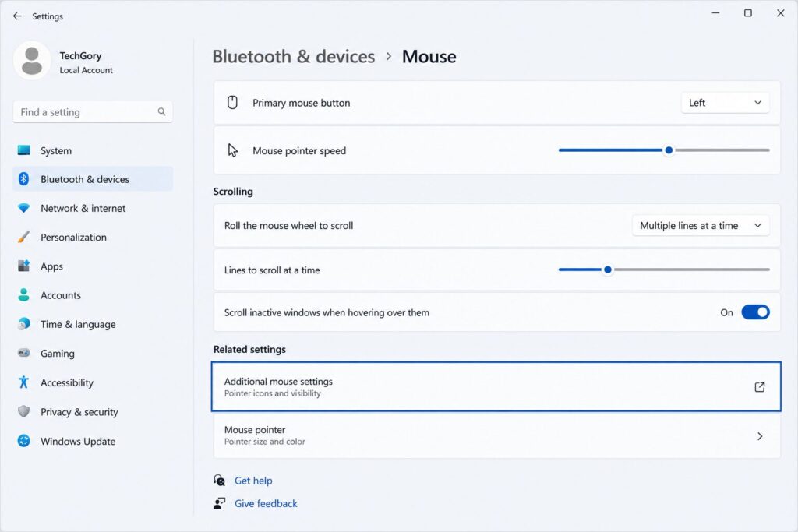Click the TechGory user avatar

(32, 61)
